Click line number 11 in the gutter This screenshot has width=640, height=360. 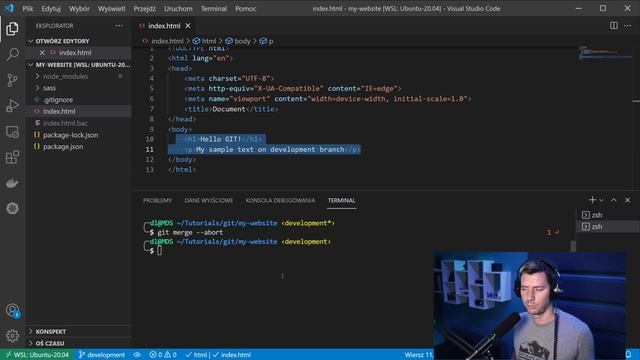click(x=149, y=149)
